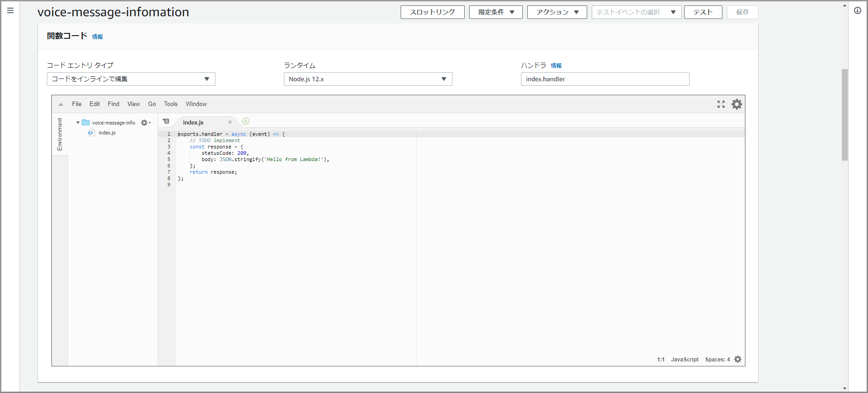
Task: Click the JavaScript language mode label
Action: tap(685, 360)
